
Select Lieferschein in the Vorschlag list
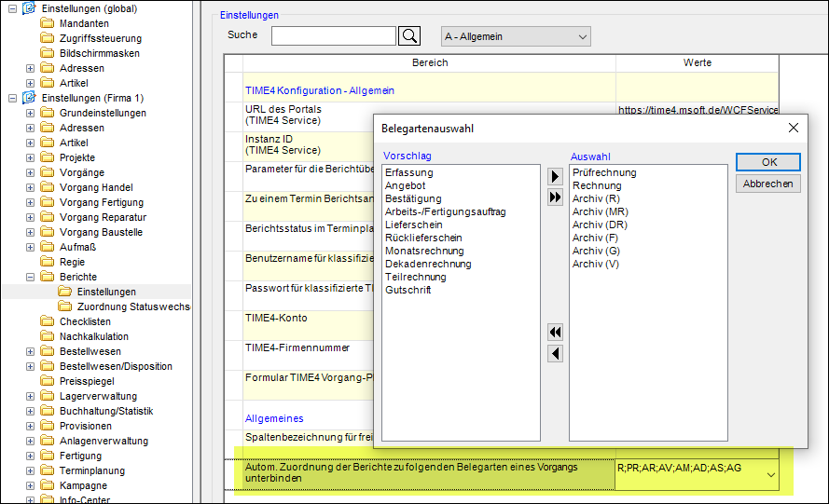[x=415, y=225]
